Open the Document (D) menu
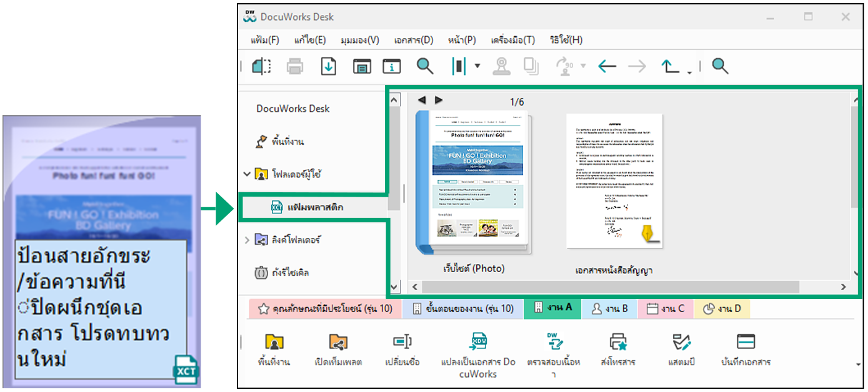This screenshot has width=868, height=392. tap(413, 40)
